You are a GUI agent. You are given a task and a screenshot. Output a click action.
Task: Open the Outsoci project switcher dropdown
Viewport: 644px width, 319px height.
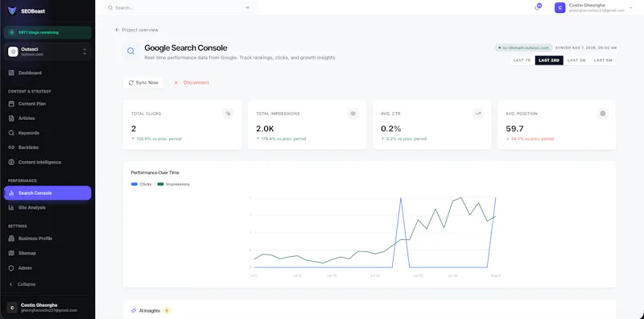click(x=47, y=52)
